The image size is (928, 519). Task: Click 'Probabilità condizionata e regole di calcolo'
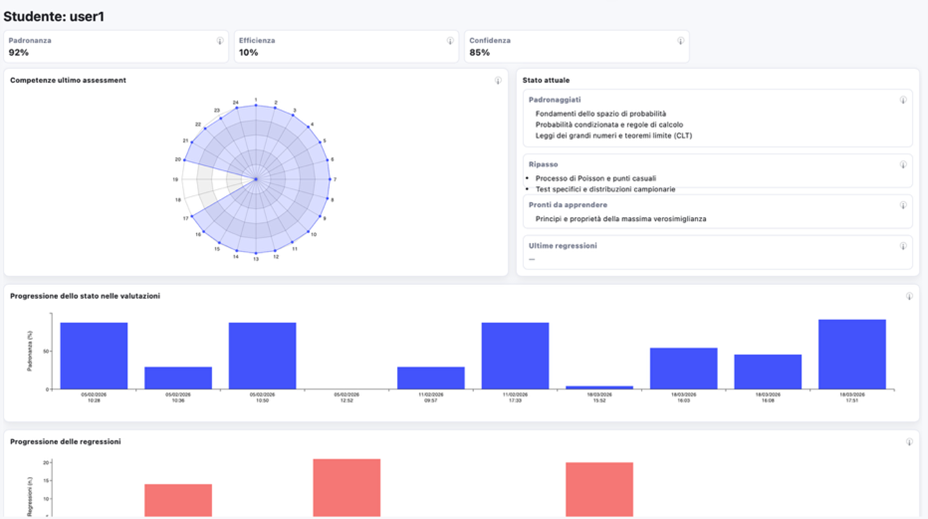pyautogui.click(x=609, y=125)
